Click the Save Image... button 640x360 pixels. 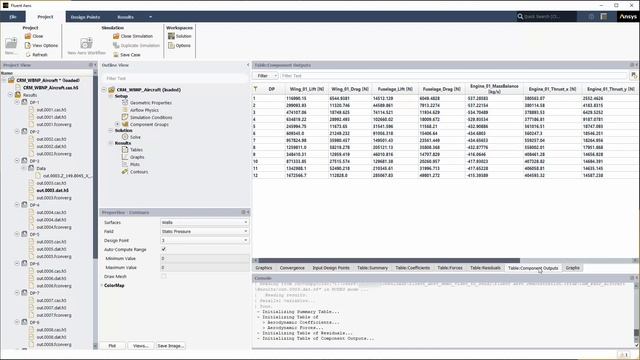point(171,346)
